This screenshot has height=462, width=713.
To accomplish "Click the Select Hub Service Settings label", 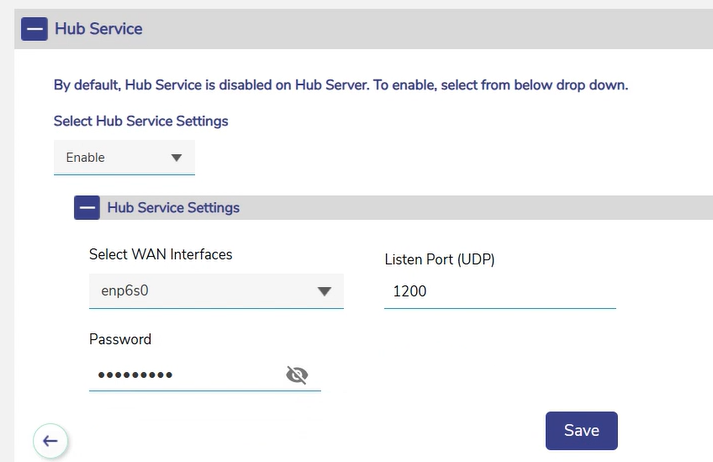I will [x=141, y=121].
